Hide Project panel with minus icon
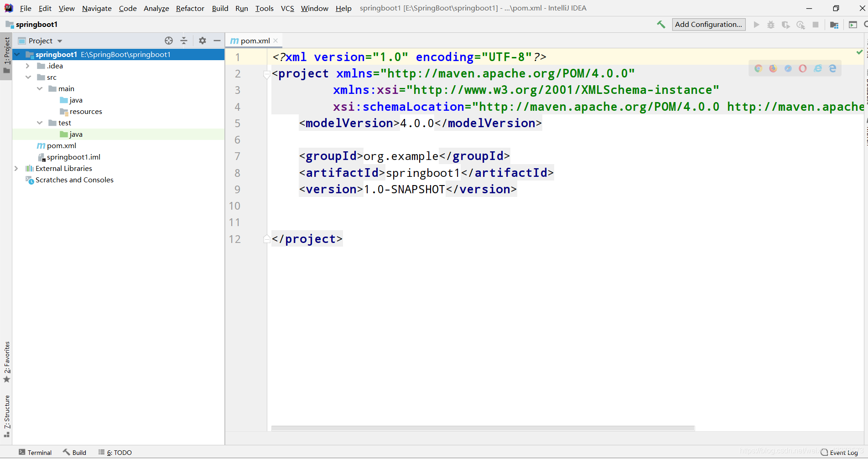 [x=217, y=41]
